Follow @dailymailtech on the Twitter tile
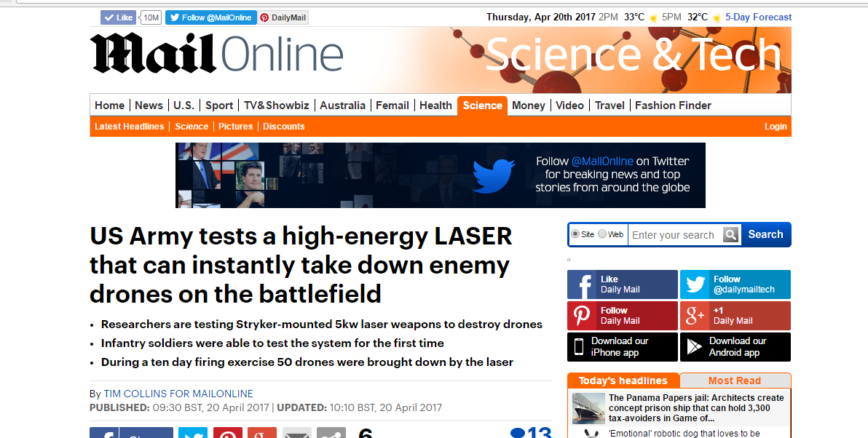 735,284
